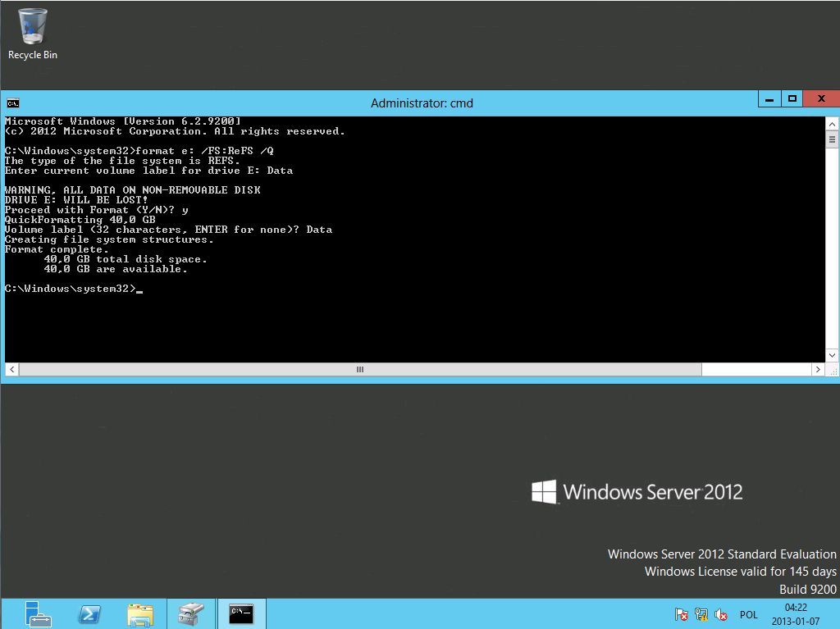This screenshot has width=840, height=629.
Task: Click the '40,0 GB are available.' line
Action: point(116,269)
